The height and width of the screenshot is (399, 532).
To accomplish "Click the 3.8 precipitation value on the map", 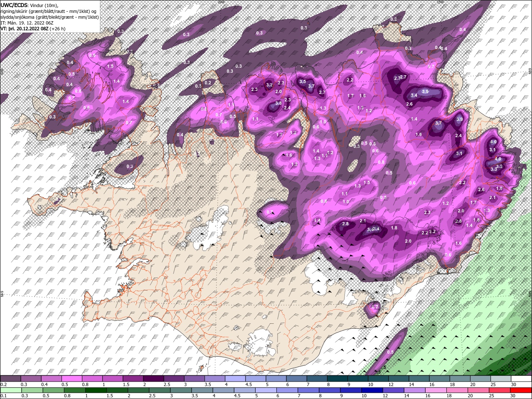I will 278,103.
